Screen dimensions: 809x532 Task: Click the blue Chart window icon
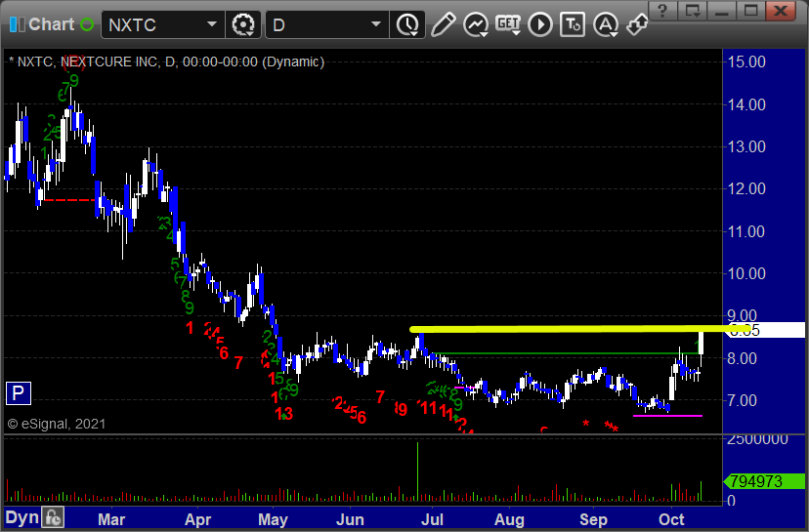(17, 24)
